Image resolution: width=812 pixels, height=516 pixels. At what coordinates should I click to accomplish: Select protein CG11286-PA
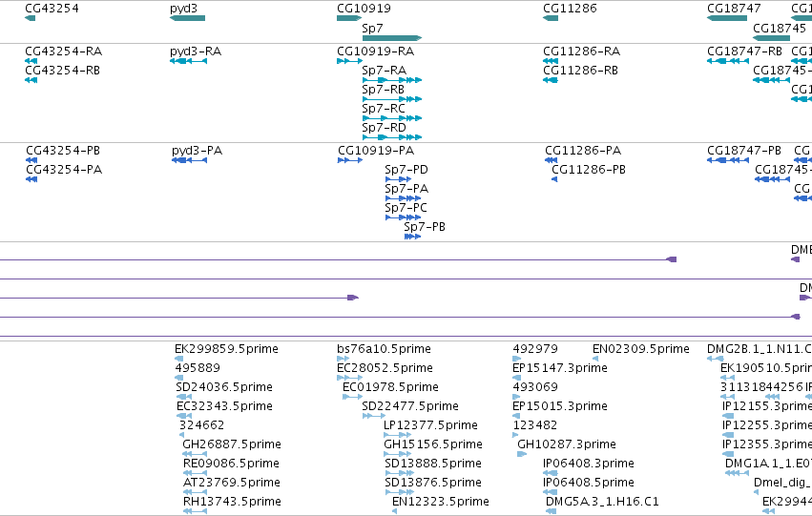click(583, 151)
